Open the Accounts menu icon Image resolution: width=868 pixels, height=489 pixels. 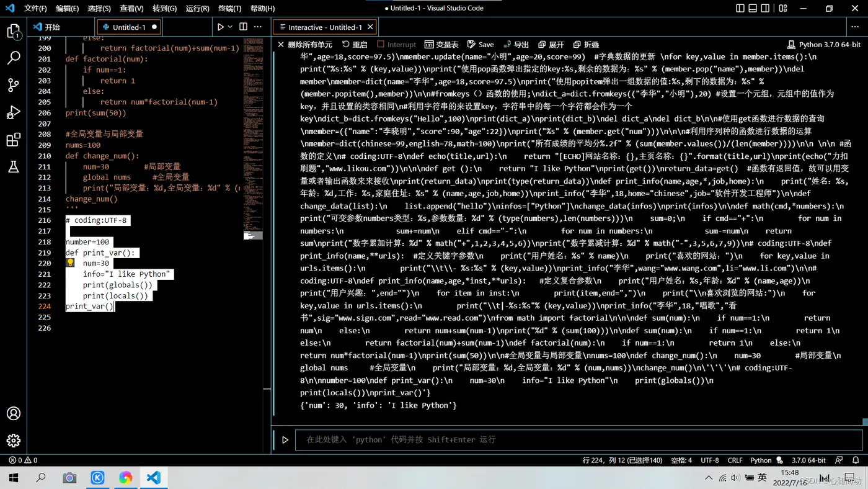pyautogui.click(x=13, y=413)
